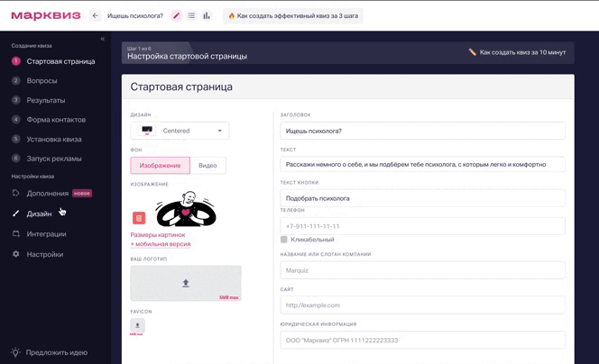Open Размеры картинок link
Image resolution: width=599 pixels, height=364 pixels.
click(x=158, y=234)
